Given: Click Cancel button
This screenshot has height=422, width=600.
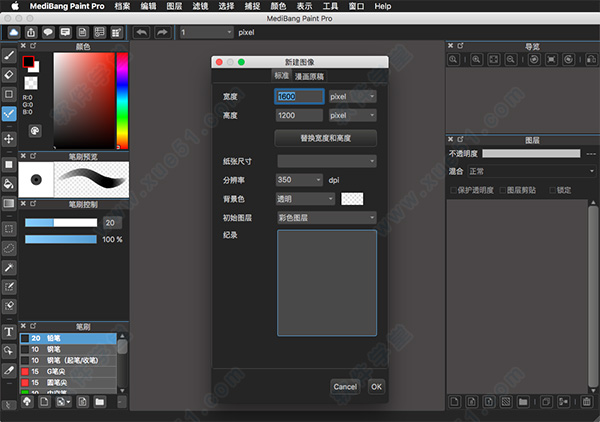Looking at the screenshot, I should click(345, 387).
